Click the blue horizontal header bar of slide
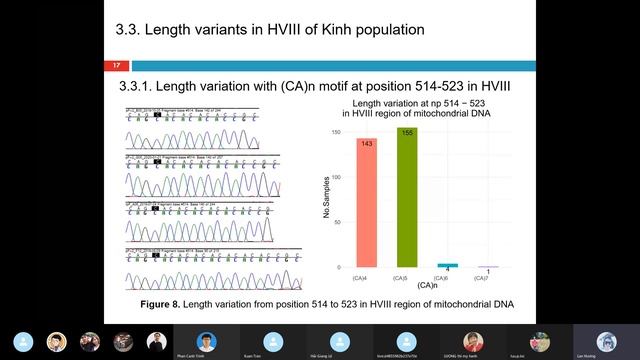 pos(334,66)
